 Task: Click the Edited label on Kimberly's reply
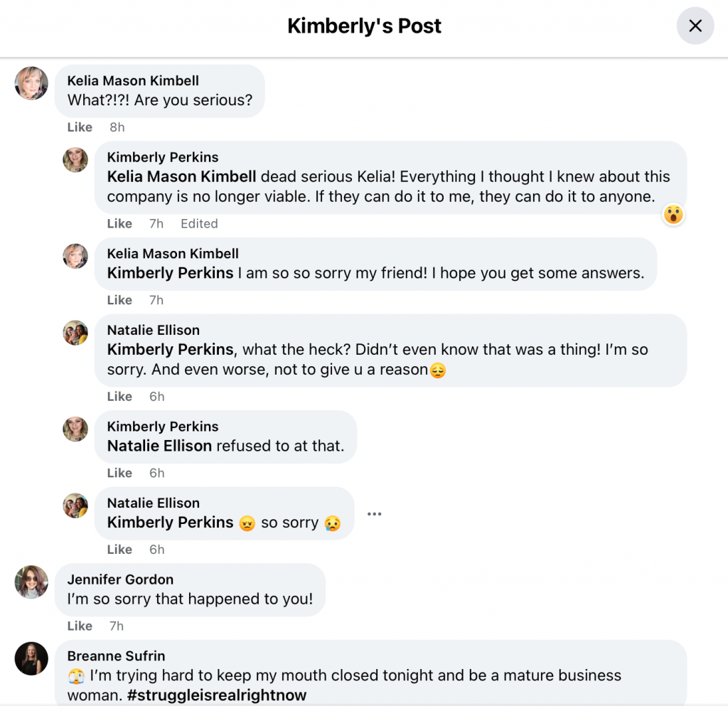pyautogui.click(x=199, y=223)
